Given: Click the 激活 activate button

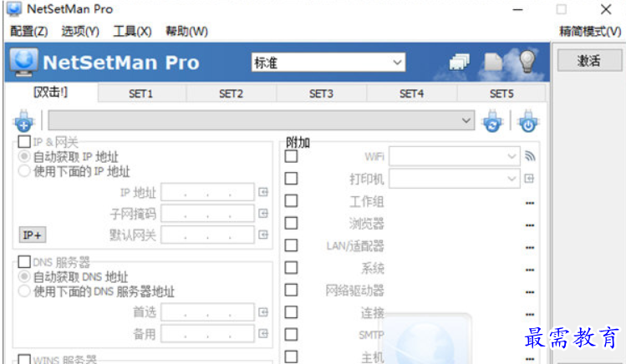Looking at the screenshot, I should 589,61.
